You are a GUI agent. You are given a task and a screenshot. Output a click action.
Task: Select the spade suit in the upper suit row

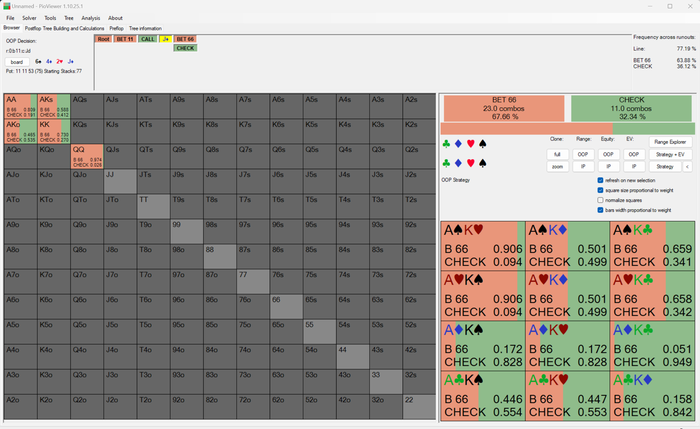click(483, 144)
